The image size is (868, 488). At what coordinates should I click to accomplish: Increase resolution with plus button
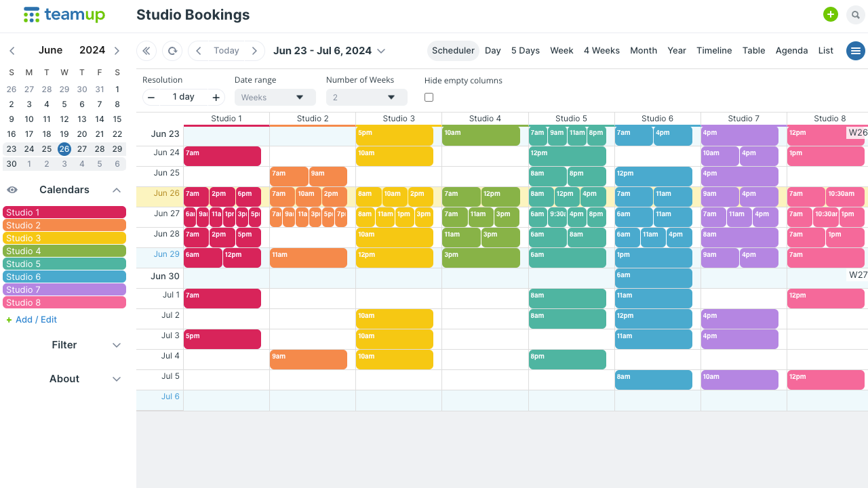tap(216, 98)
